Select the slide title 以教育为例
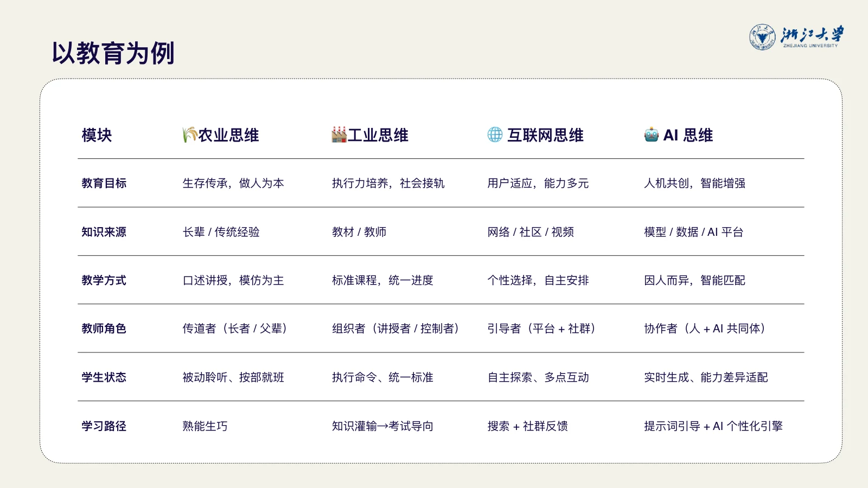The height and width of the screenshot is (488, 868). pos(113,53)
